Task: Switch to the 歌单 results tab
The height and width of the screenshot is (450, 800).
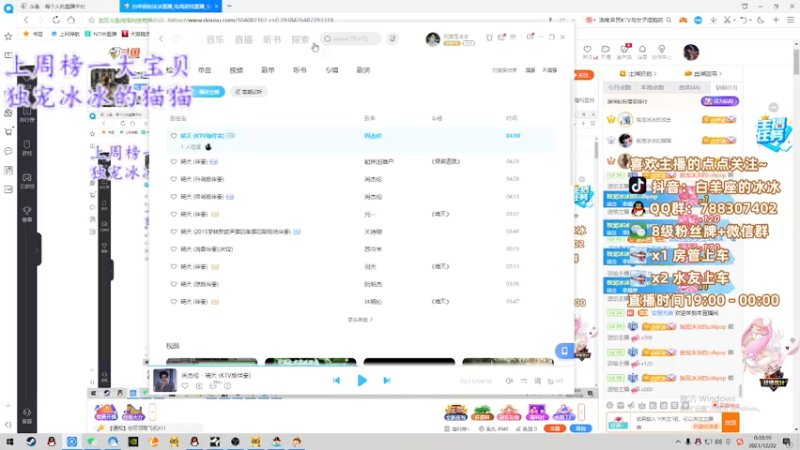Action: (268, 70)
